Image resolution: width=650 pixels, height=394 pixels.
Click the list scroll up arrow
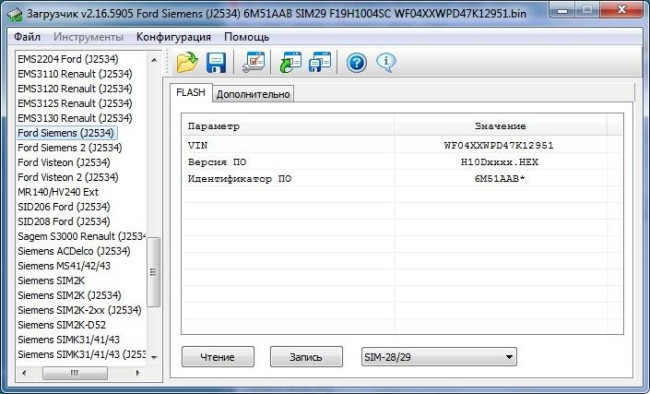pos(154,60)
